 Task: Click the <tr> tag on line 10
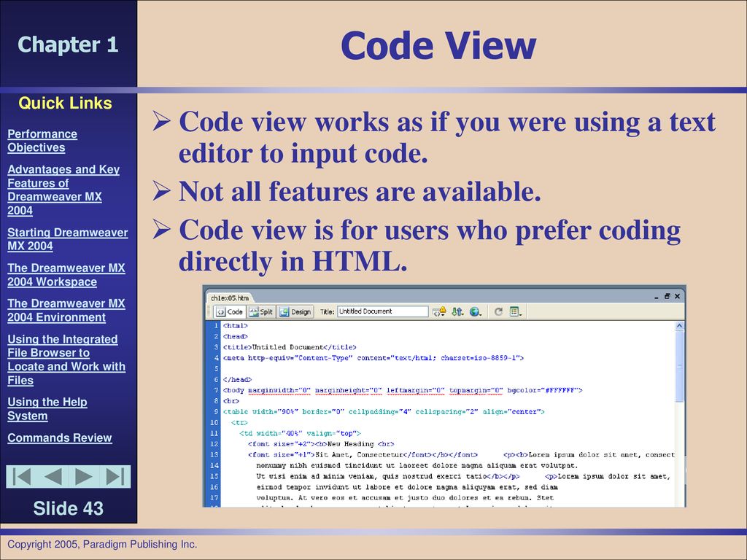(239, 423)
